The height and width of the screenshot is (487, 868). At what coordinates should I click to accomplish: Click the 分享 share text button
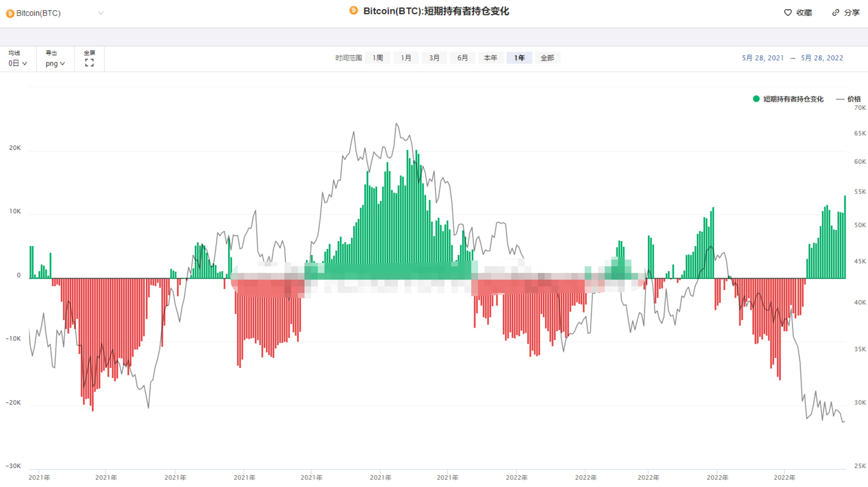(x=852, y=13)
